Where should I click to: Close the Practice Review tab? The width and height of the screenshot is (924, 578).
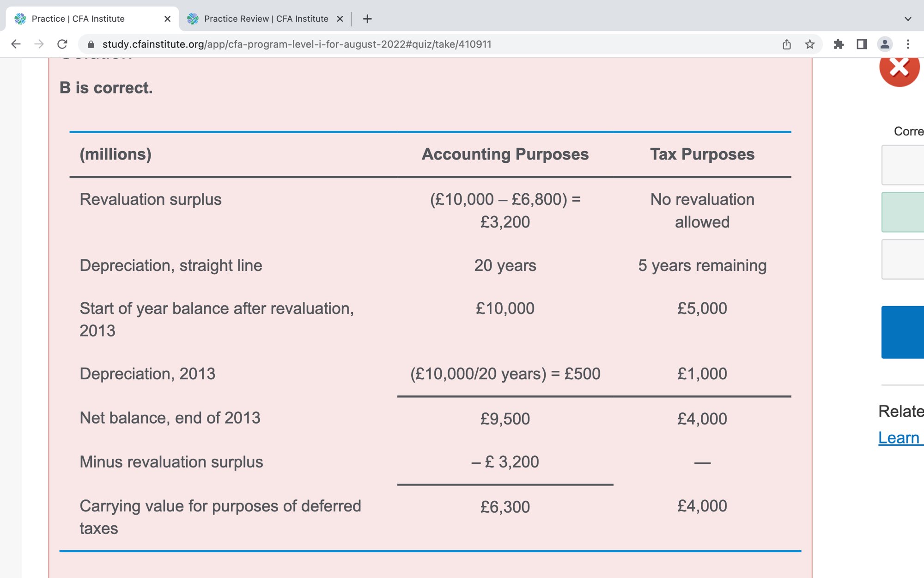pyautogui.click(x=340, y=19)
